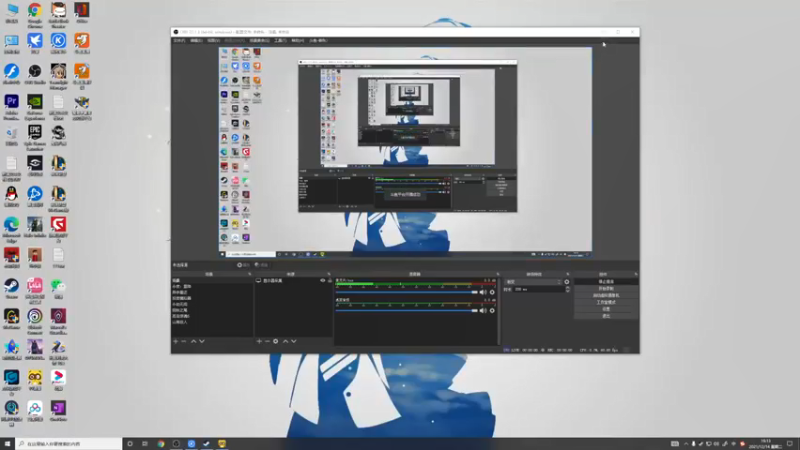Open the Windows Start button
This screenshot has width=800, height=450.
pyautogui.click(x=7, y=444)
